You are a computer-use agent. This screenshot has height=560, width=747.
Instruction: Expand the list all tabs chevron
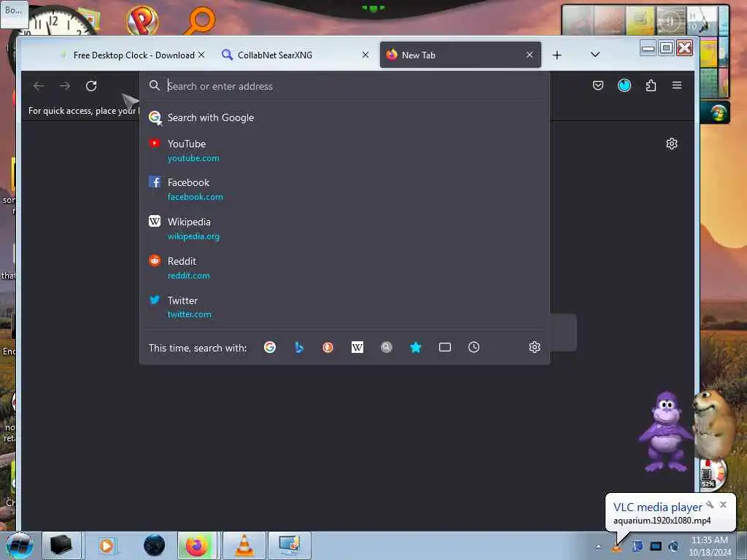coord(595,55)
